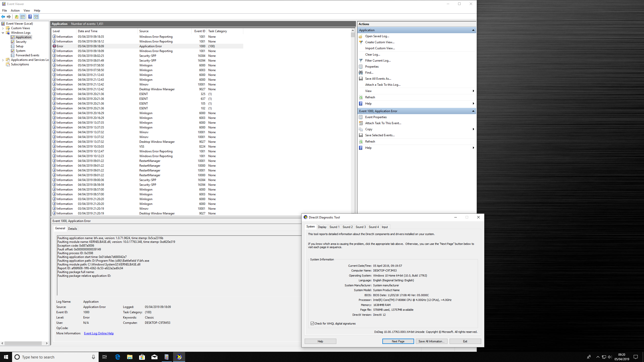644x362 pixels.
Task: Toggle Check for WHQL digital signatures
Action: pos(312,324)
